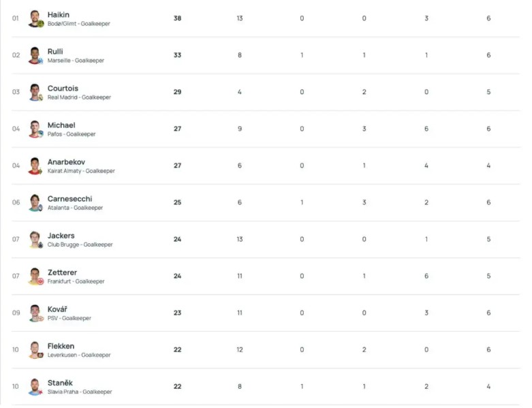Click Rulli's player avatar
The image size is (532, 408).
click(35, 55)
